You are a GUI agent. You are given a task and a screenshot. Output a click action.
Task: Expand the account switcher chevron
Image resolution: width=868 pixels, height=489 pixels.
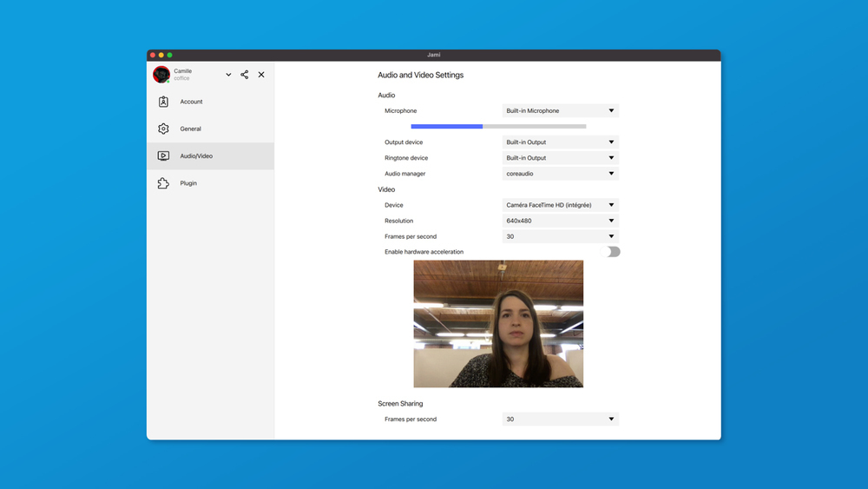(228, 74)
